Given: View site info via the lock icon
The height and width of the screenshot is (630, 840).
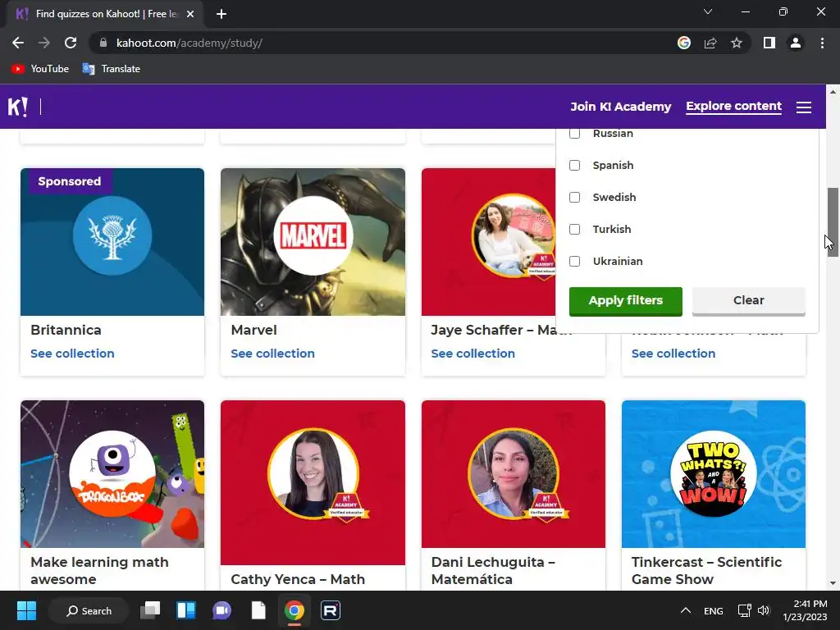Looking at the screenshot, I should tap(103, 43).
